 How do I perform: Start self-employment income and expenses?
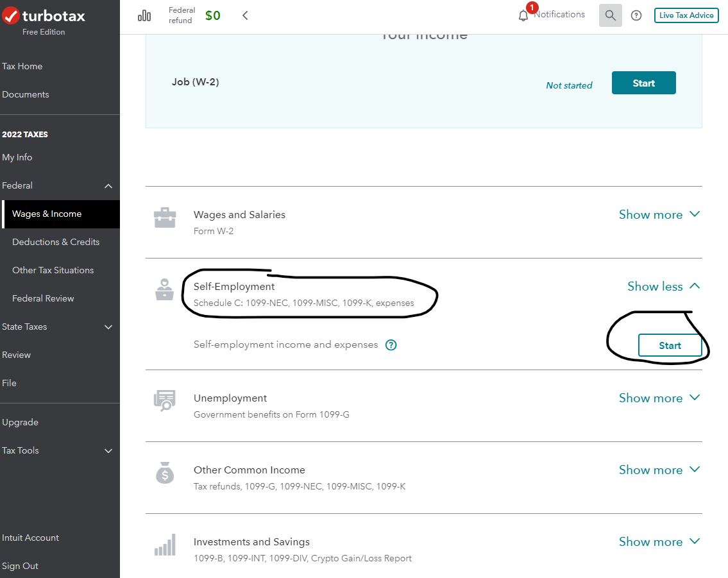click(x=670, y=346)
